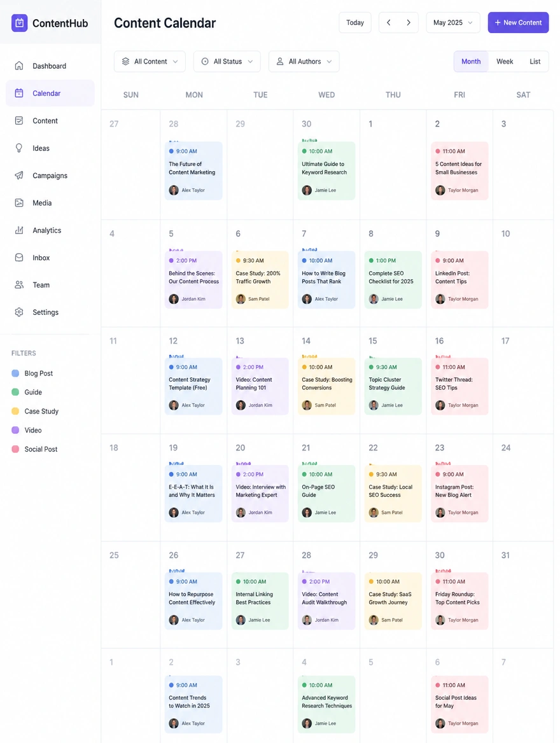The image size is (560, 743).
Task: Open Case Study: SaaS Growth Journey card
Action: [393, 601]
